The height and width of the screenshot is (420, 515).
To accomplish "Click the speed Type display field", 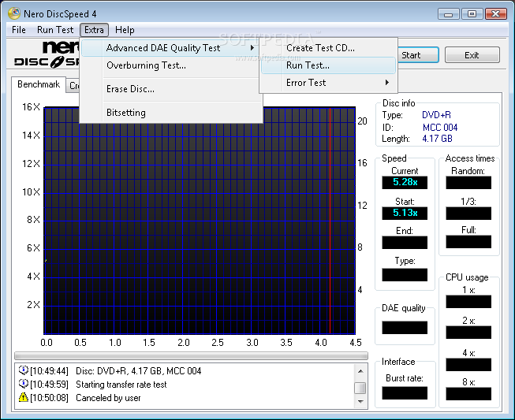I will (405, 275).
